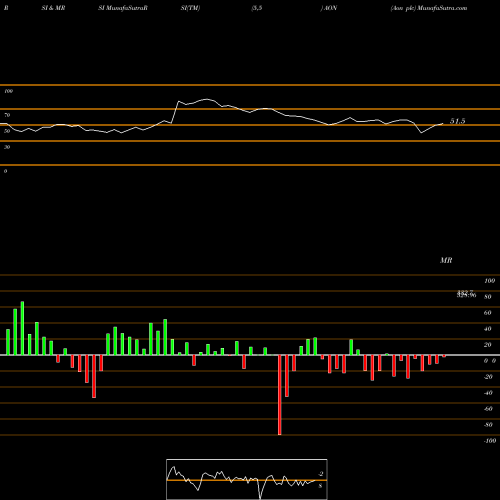Click the 'SI(TM)' header text

190,8
